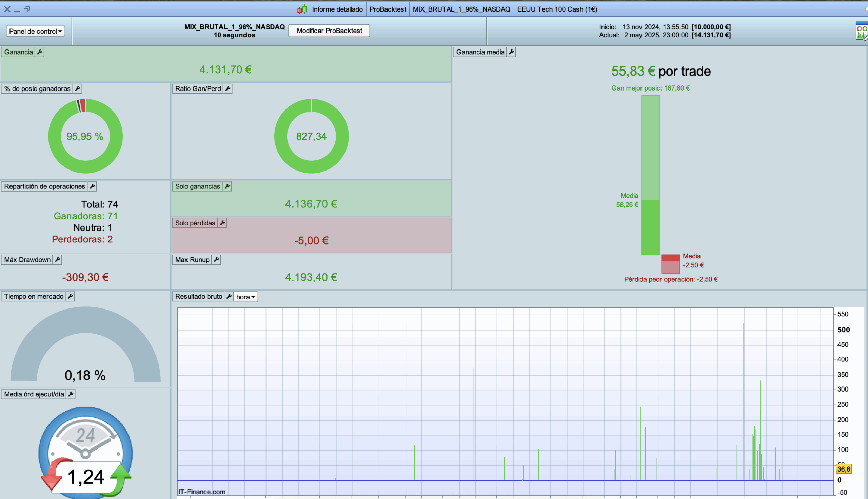This screenshot has width=868, height=499.
Task: Click the Media órd ejecut/día label
Action: click(x=34, y=394)
